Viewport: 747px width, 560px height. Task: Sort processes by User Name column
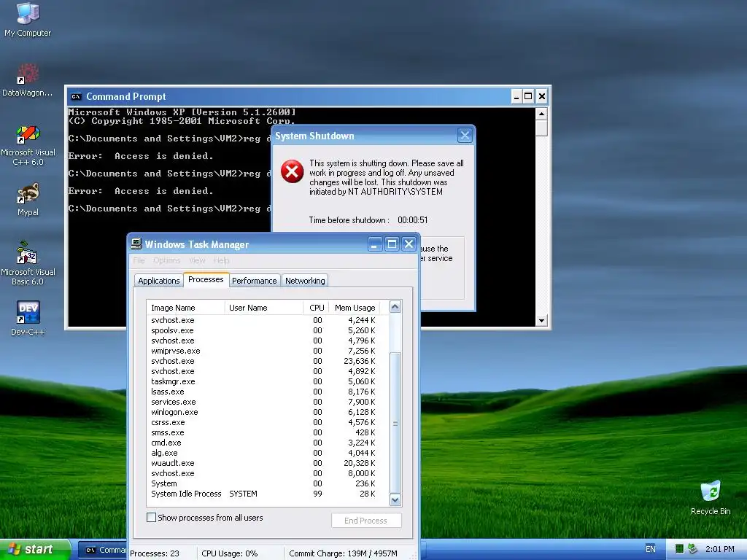coord(264,308)
